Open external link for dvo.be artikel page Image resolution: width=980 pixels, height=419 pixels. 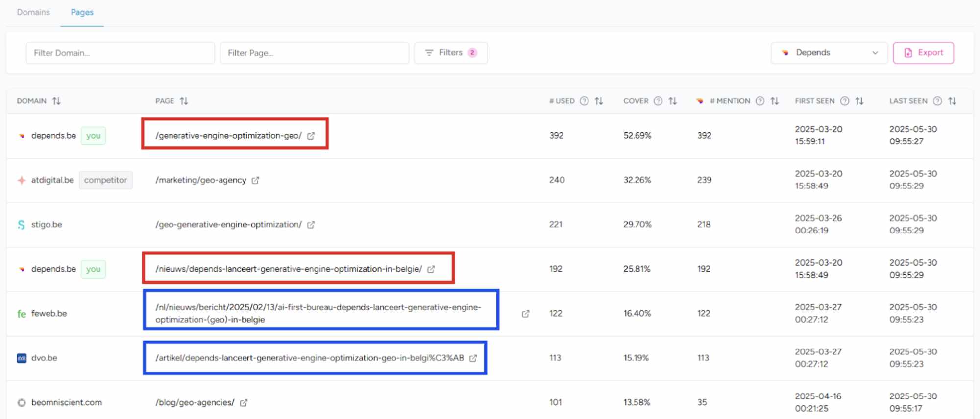473,358
